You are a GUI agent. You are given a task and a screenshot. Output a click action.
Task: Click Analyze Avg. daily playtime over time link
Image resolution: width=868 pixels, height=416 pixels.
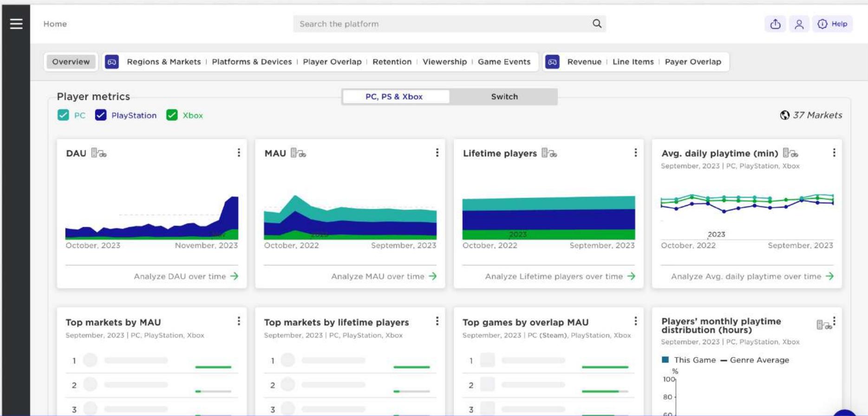tap(752, 276)
